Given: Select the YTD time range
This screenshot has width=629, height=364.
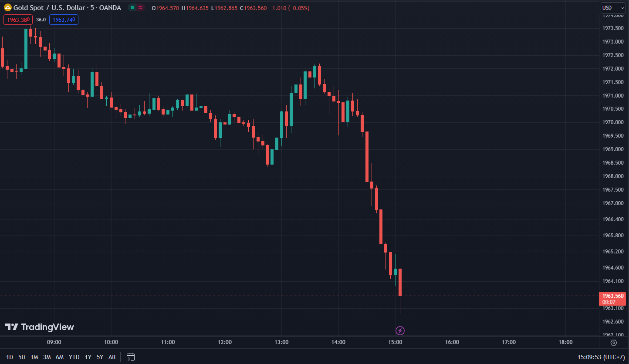Looking at the screenshot, I should [x=74, y=357].
